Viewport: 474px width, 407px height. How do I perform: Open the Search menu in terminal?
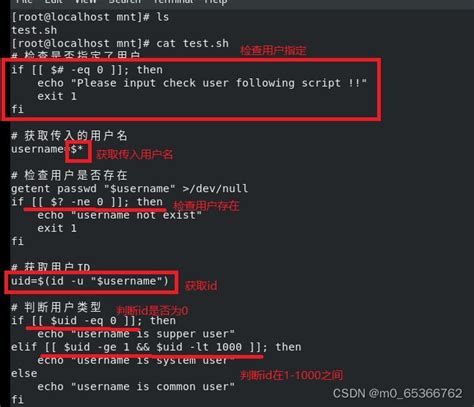125,2
